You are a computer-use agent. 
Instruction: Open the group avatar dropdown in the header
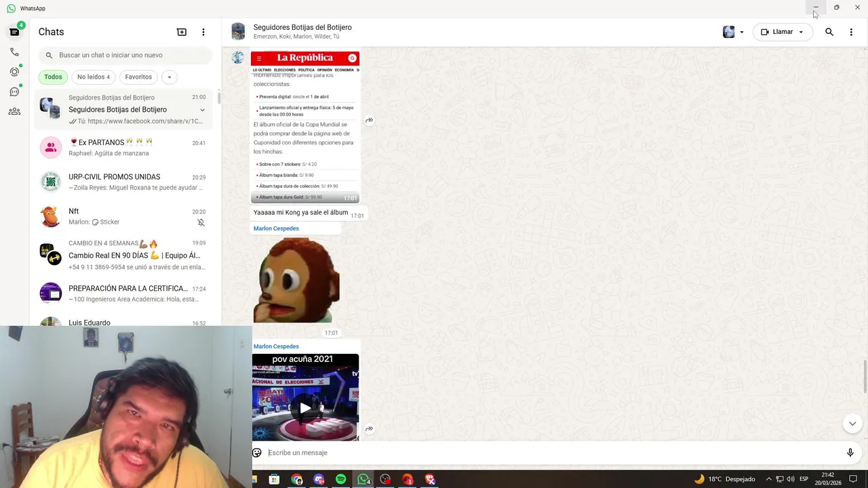coord(741,32)
